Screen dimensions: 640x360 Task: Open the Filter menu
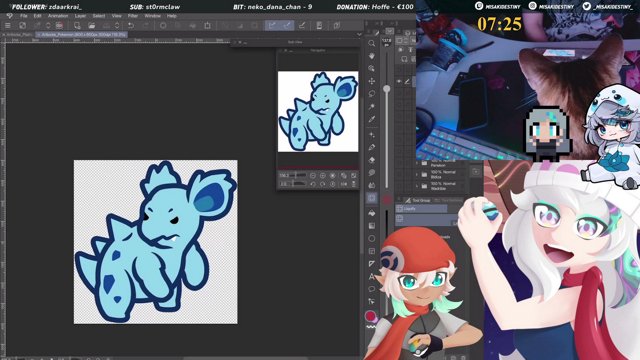click(133, 16)
